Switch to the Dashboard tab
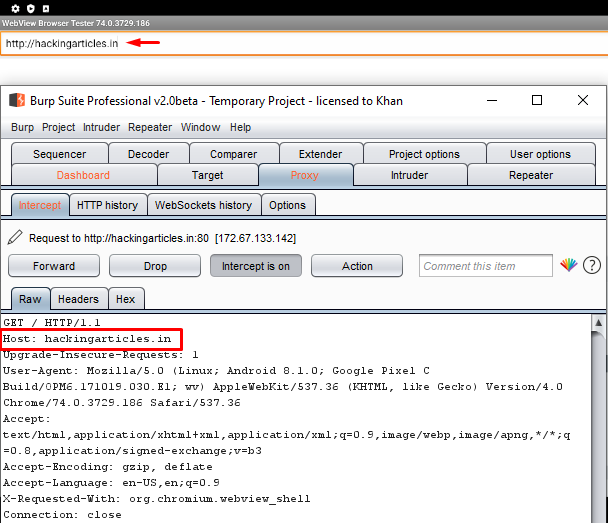Screen dimensions: 608x523 (83, 175)
